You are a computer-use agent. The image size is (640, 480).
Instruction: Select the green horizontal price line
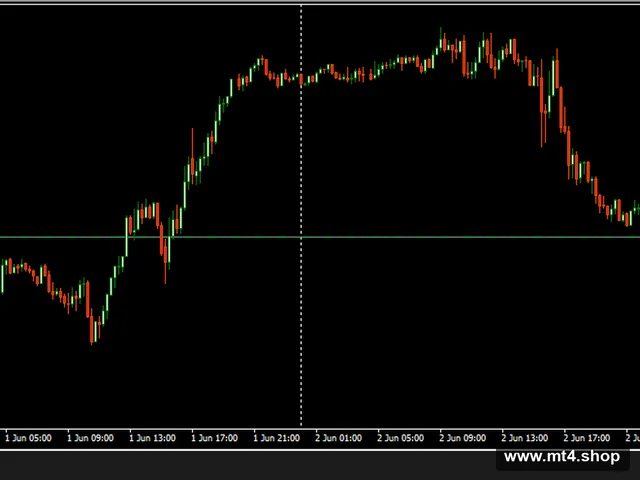pos(320,237)
